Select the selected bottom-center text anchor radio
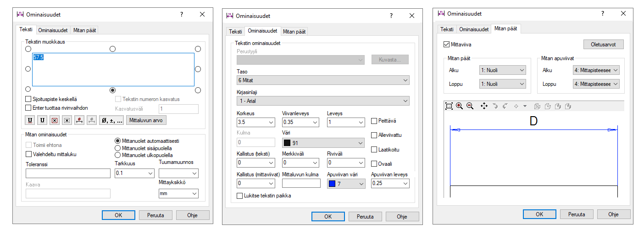This screenshot has height=236, width=644. [113, 90]
